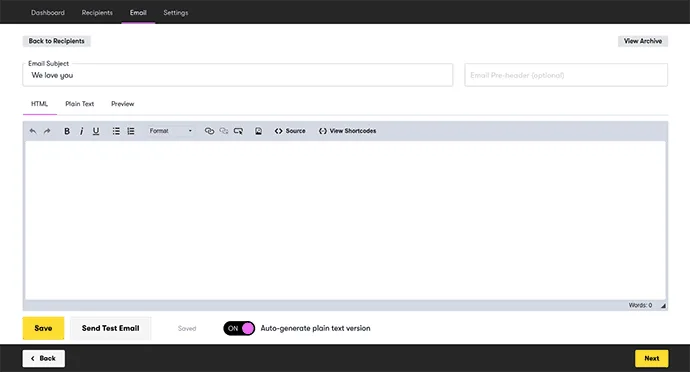Apply italic formatting

[81, 131]
